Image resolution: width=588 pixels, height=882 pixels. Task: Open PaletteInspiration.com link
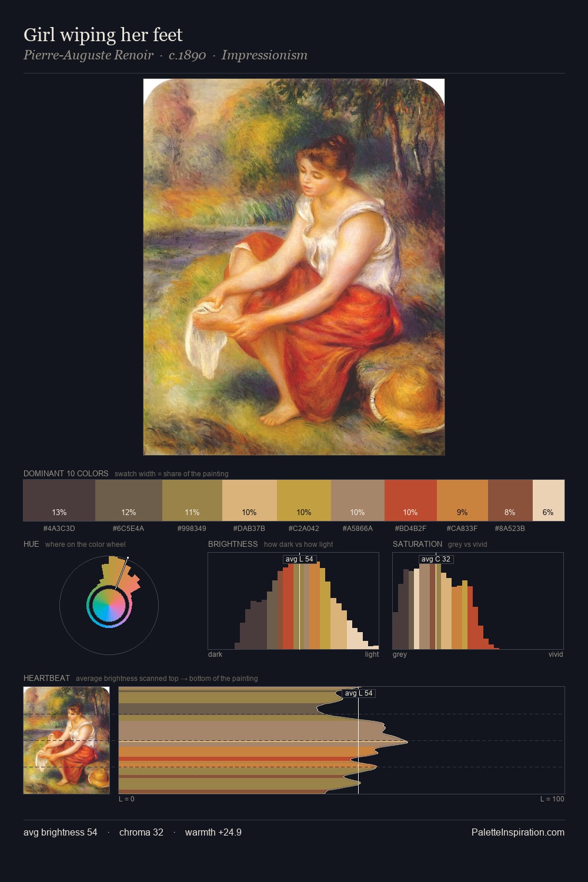(518, 832)
